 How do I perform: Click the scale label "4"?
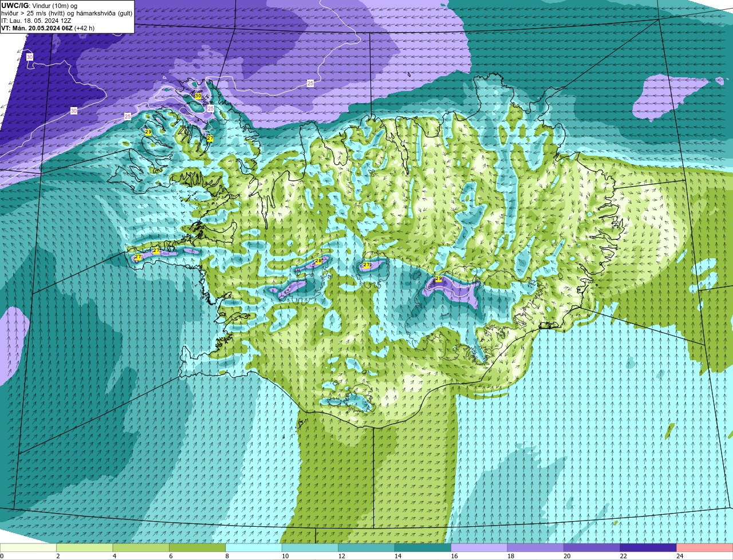tap(114, 556)
